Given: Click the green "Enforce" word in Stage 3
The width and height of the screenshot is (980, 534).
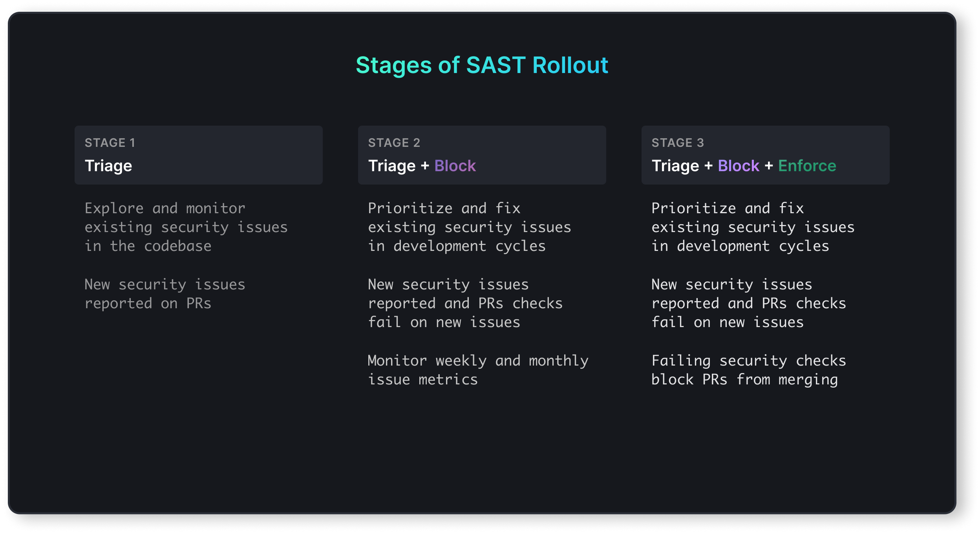Looking at the screenshot, I should click(807, 166).
